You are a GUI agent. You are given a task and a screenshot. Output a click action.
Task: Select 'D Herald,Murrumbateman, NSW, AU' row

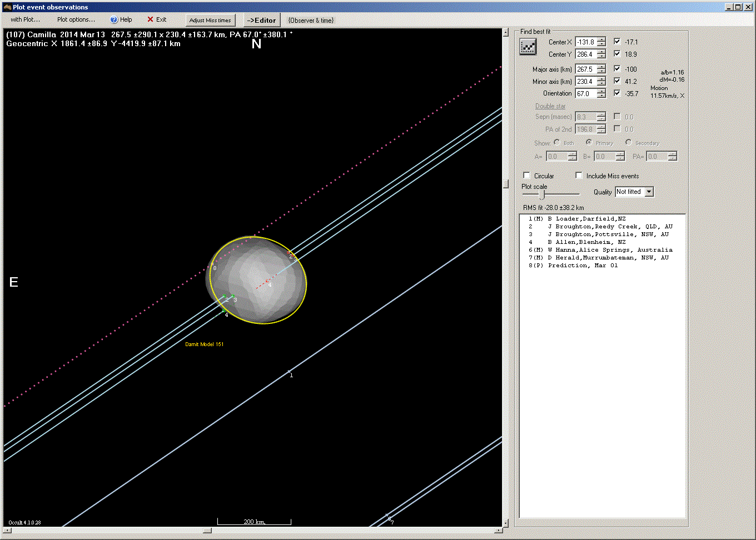coord(603,258)
